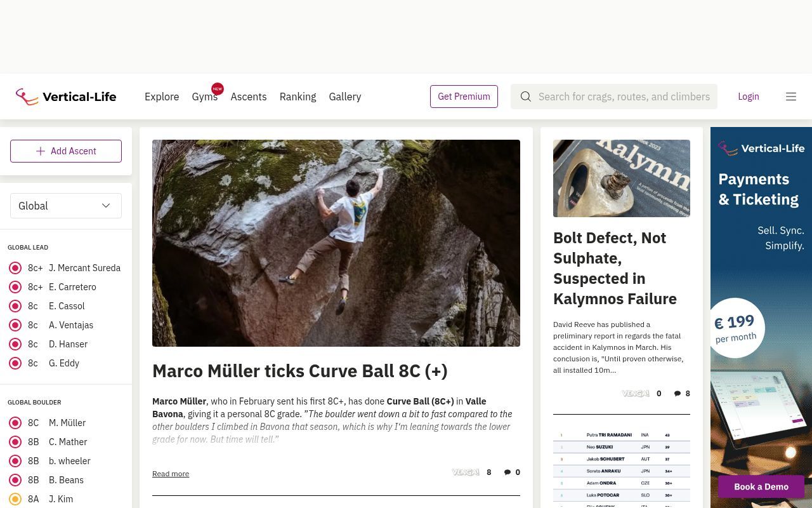The width and height of the screenshot is (812, 508).
Task: Click Venga icon under Bolt Defect article
Action: [x=636, y=394]
